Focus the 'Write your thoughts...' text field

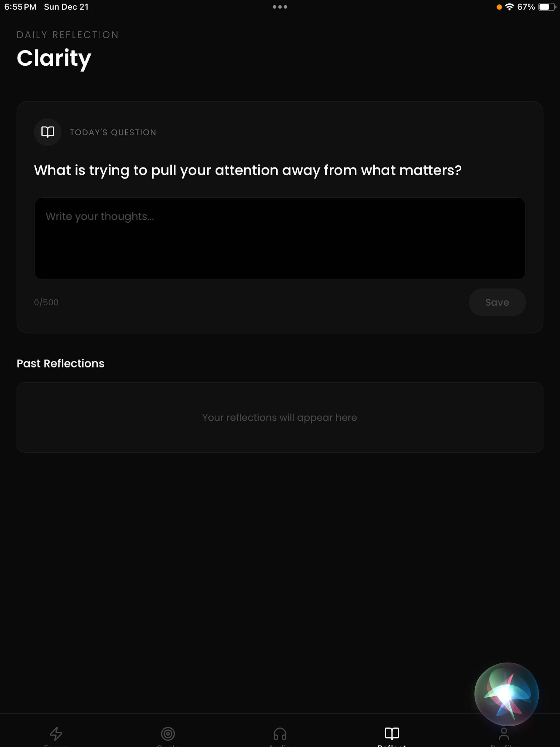[280, 238]
